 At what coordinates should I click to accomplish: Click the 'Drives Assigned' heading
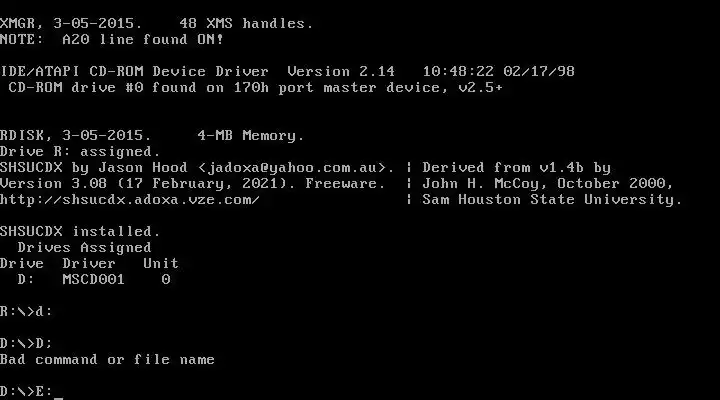[x=84, y=248]
